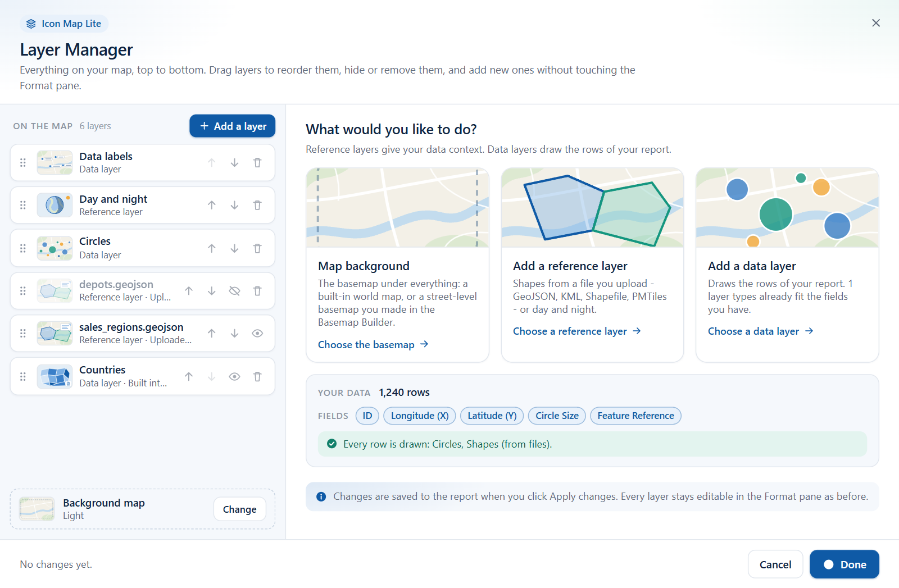Delete the depots.geojson layer

click(257, 291)
